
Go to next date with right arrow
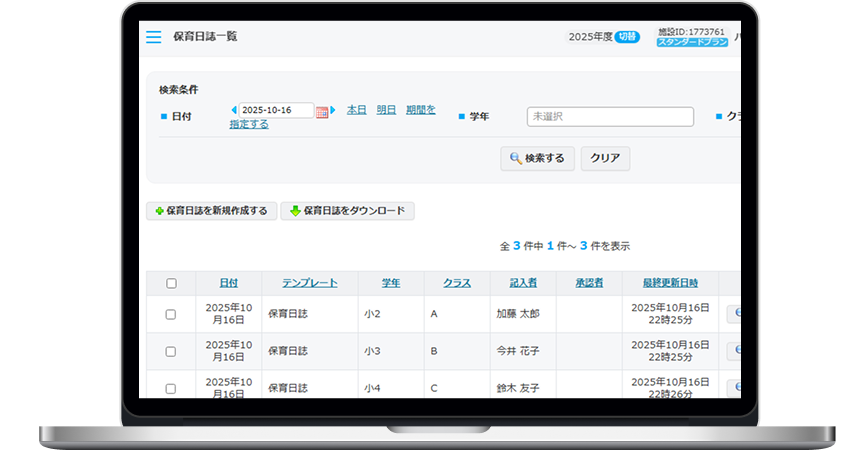click(x=333, y=110)
